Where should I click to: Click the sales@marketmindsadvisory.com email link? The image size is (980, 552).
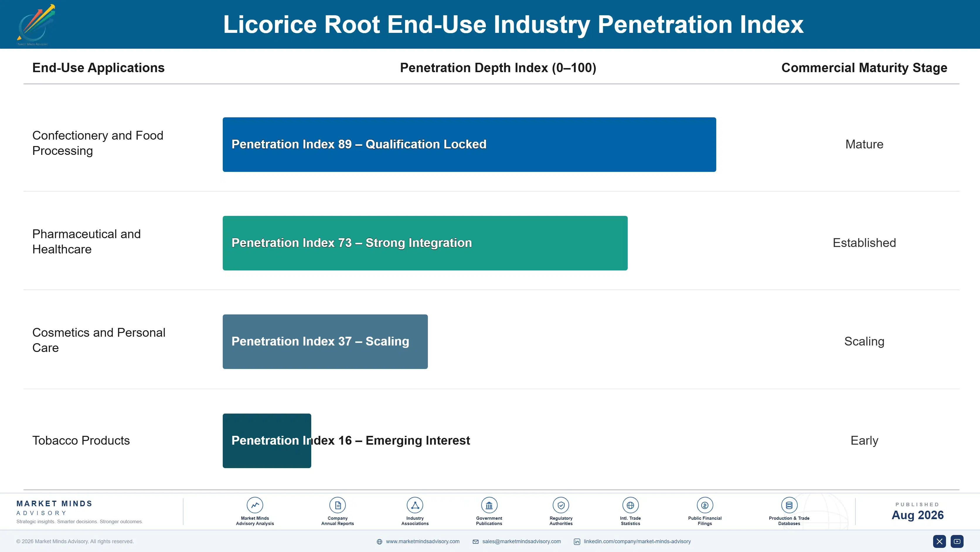522,541
